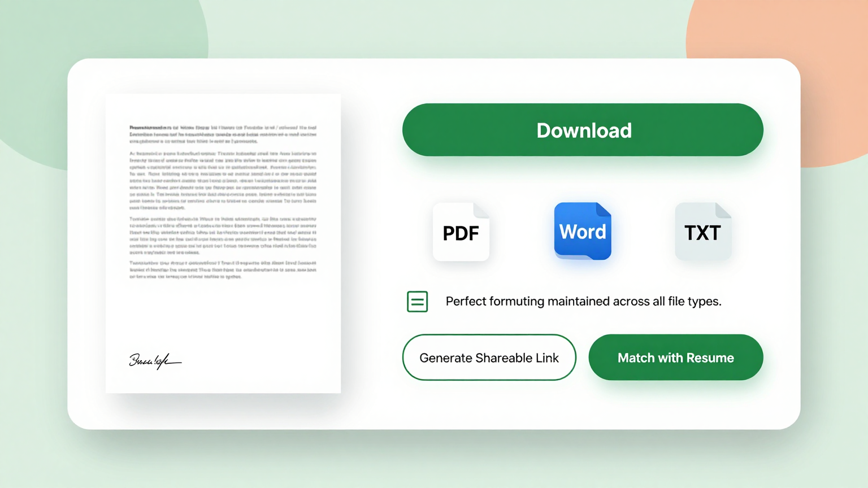Choose the blue Word format icon

[x=582, y=232]
